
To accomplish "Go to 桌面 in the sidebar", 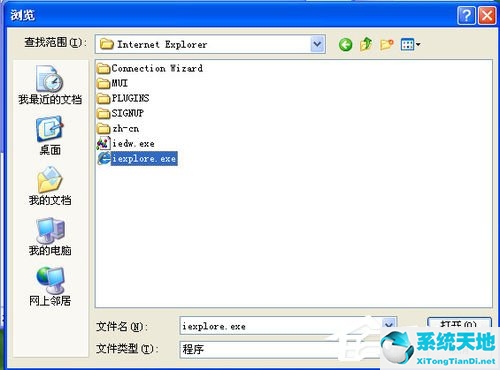I will (50, 136).
